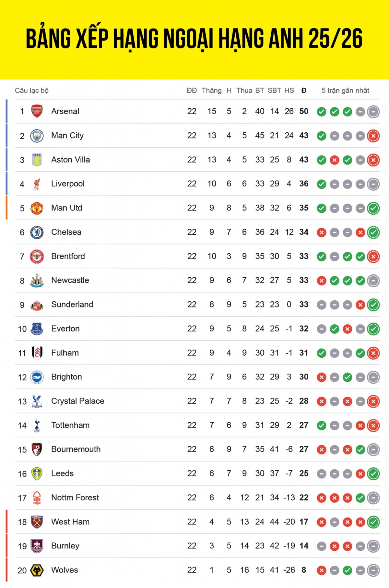This screenshot has height=588, width=389.
Task: Open the Liverpool crest icon
Action: pyautogui.click(x=37, y=184)
